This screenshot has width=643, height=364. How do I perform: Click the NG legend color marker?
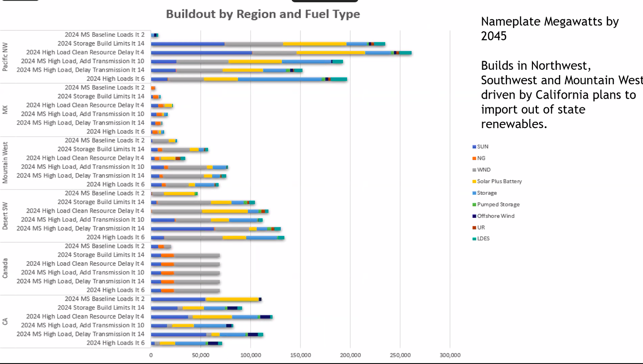(x=474, y=158)
